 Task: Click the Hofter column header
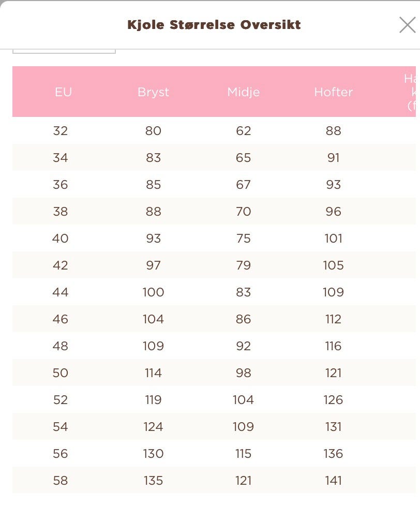tap(333, 92)
